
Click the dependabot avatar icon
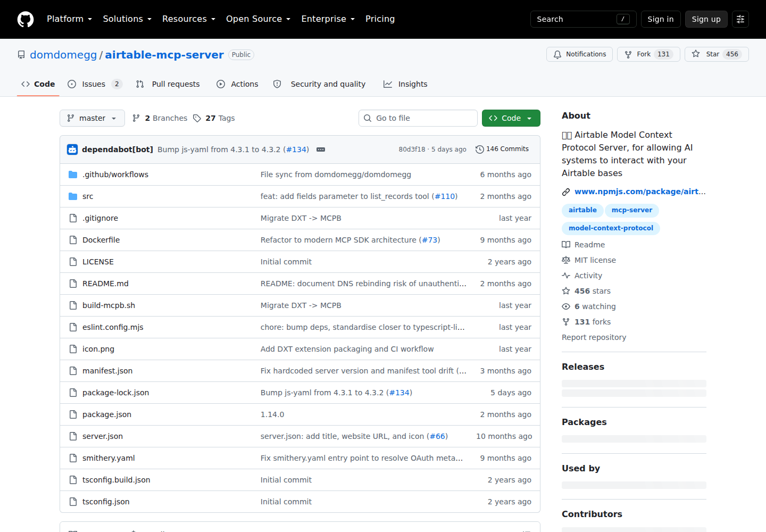72,149
